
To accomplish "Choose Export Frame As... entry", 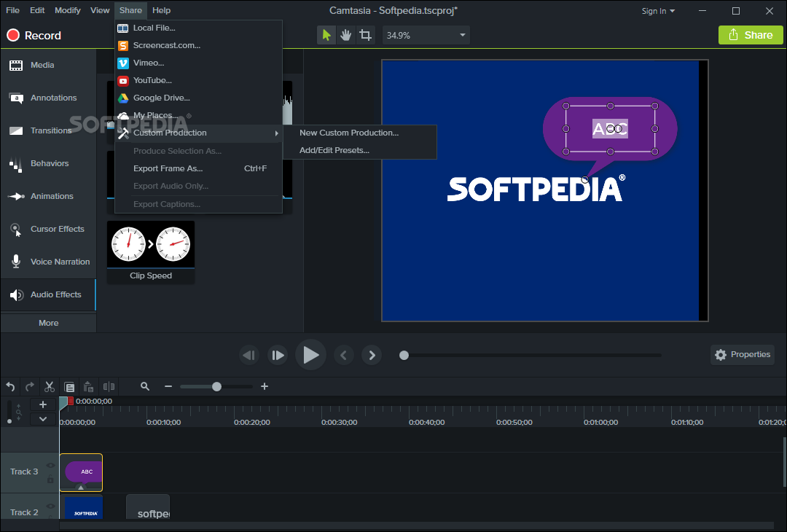I will (198, 168).
